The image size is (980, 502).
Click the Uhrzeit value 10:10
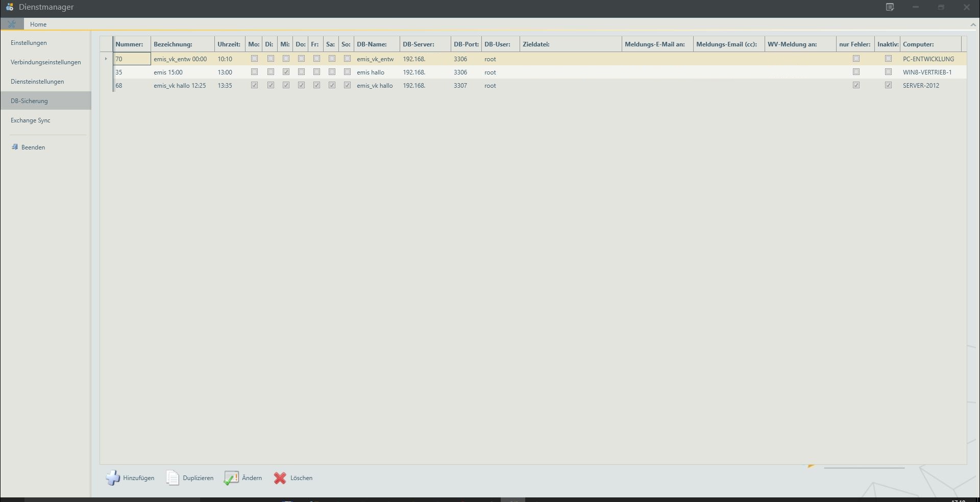pos(225,59)
